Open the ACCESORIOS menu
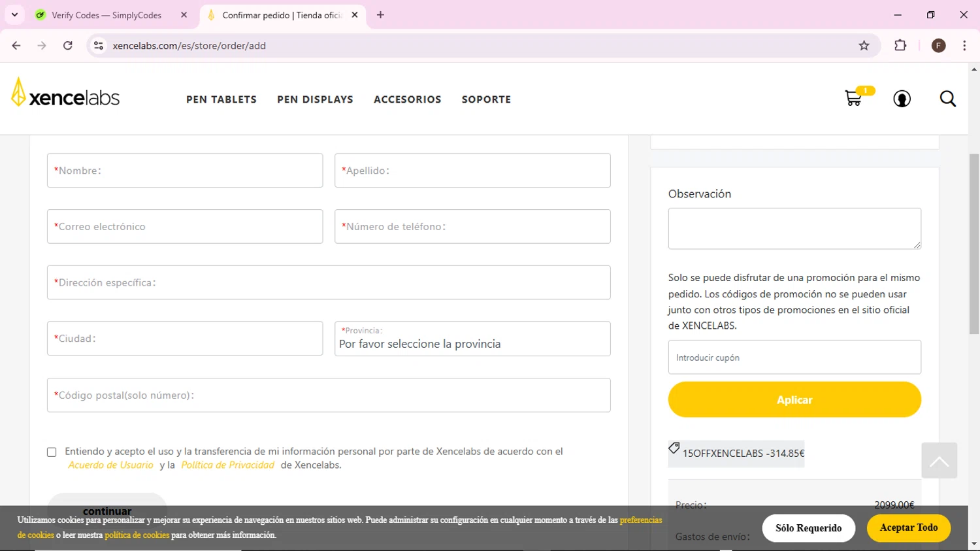Image resolution: width=980 pixels, height=551 pixels. [408, 99]
